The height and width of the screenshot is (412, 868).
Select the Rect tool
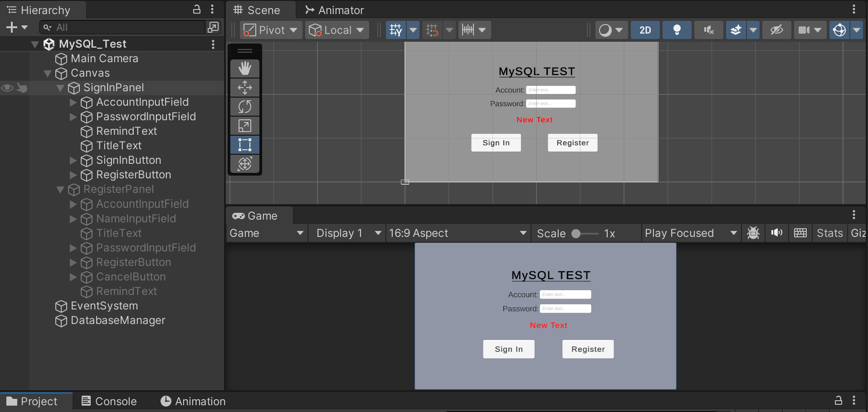point(245,145)
